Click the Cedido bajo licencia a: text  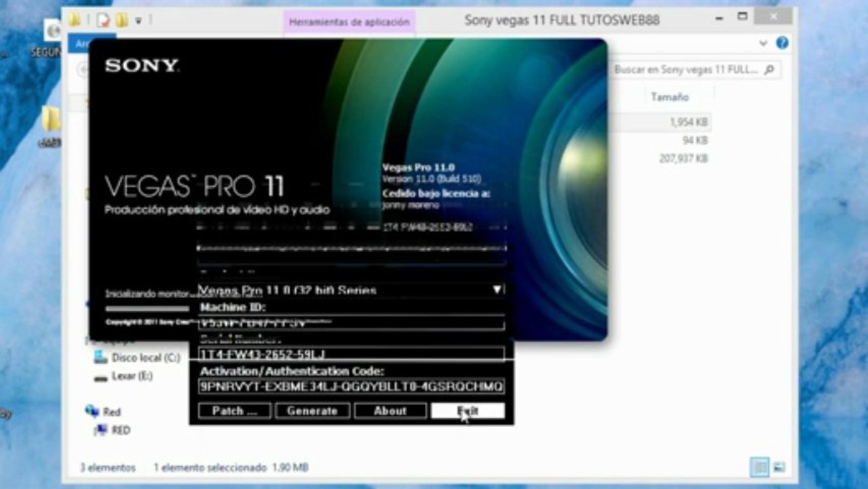[x=436, y=193]
